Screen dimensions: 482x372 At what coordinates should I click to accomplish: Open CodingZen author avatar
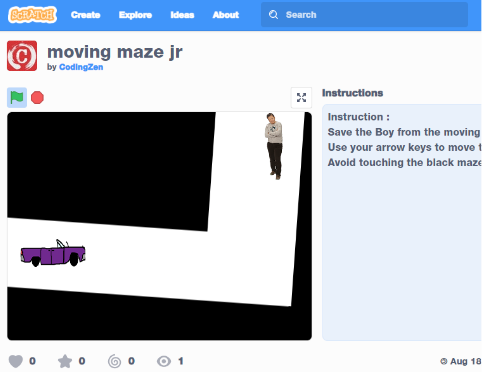pos(22,56)
